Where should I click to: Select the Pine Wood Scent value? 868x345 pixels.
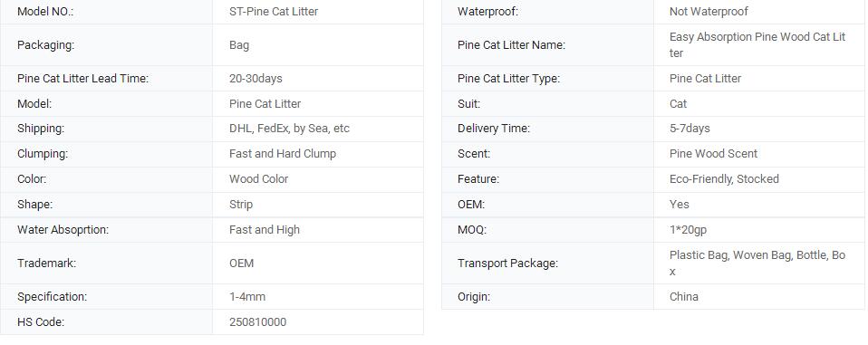click(714, 154)
